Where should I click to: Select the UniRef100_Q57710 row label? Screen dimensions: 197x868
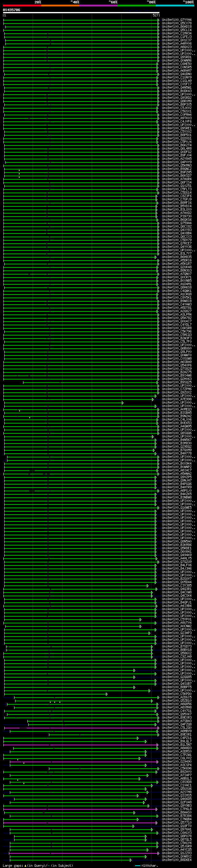pyautogui.click(x=177, y=822)
